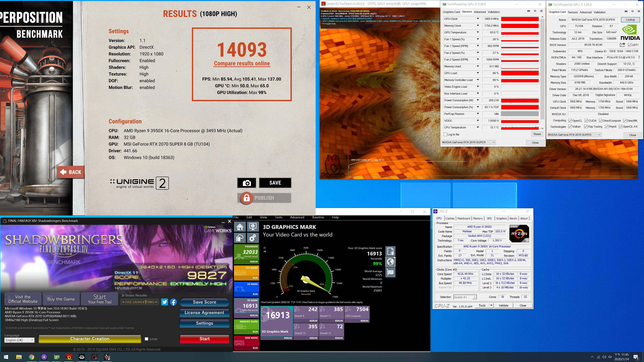Toggle Vulkan checkbox in GPU-Z

tap(570, 127)
